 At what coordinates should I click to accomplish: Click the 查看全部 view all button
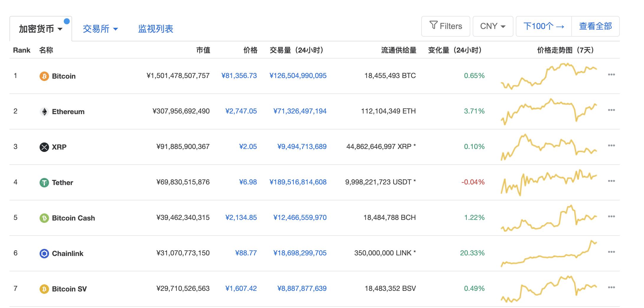click(x=596, y=26)
